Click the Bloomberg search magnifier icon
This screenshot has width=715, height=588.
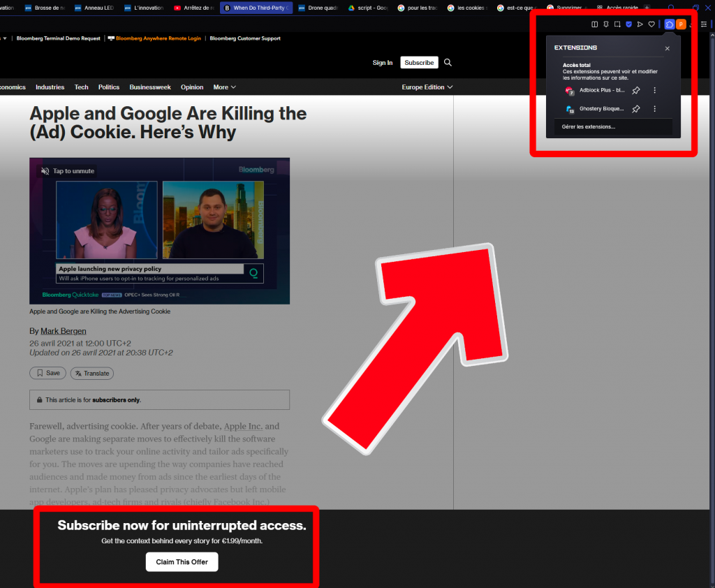448,62
